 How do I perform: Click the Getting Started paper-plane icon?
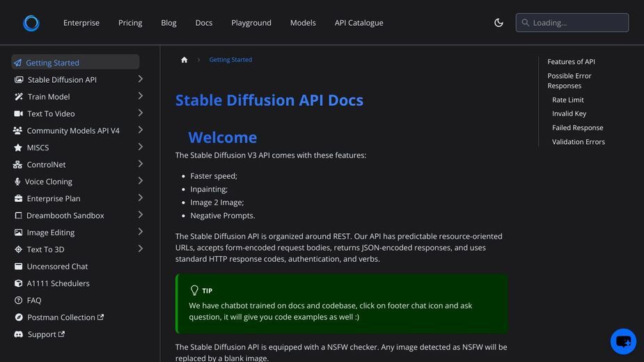[17, 63]
